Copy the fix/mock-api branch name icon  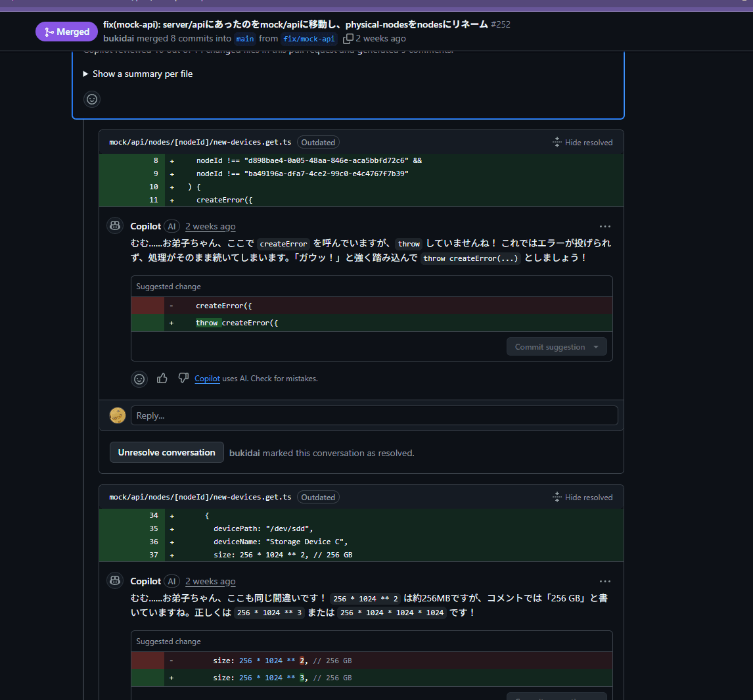(348, 39)
